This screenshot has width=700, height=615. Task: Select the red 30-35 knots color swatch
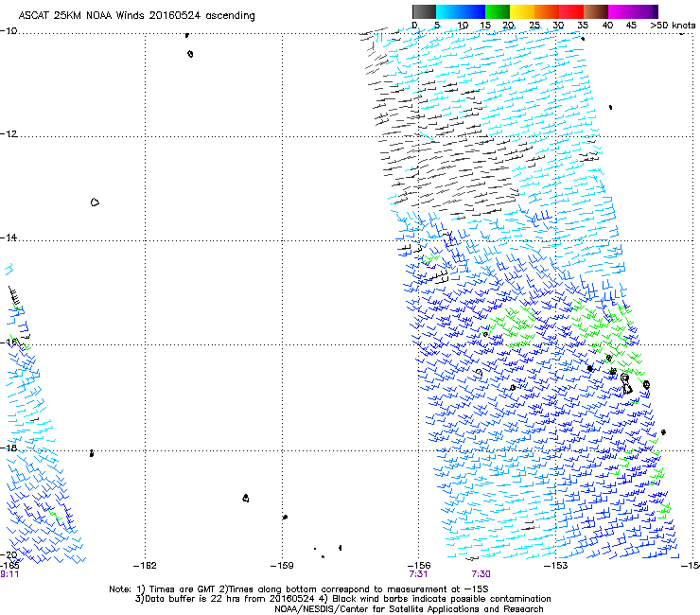(x=571, y=11)
